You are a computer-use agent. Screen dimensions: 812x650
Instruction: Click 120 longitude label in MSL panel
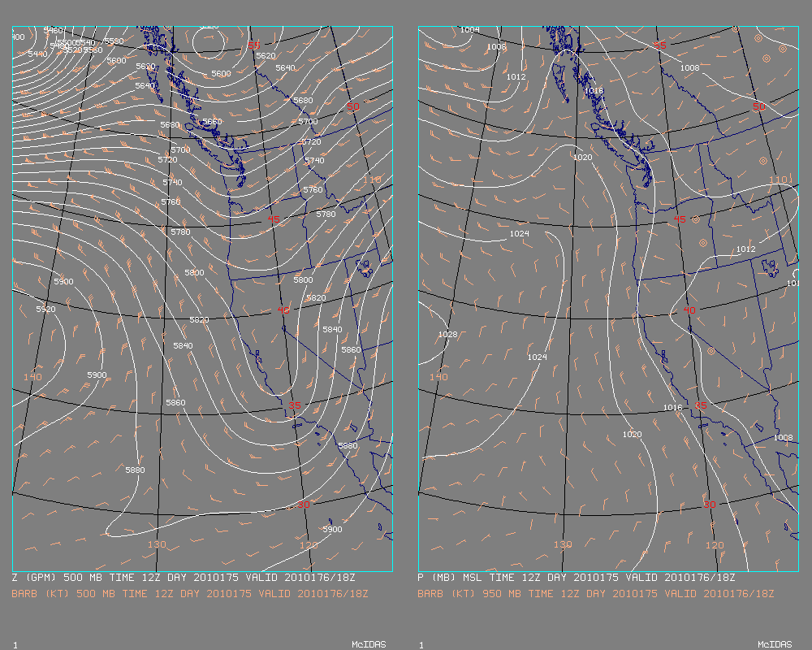click(x=715, y=544)
